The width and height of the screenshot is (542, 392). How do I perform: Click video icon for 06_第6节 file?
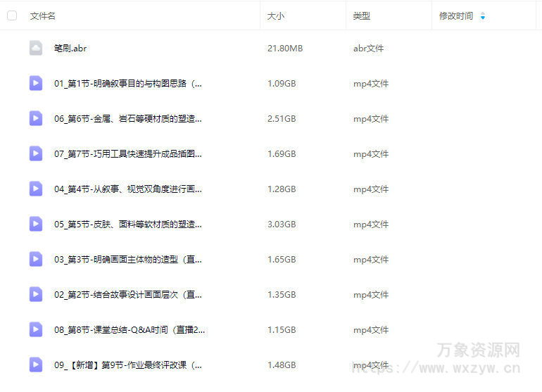36,118
